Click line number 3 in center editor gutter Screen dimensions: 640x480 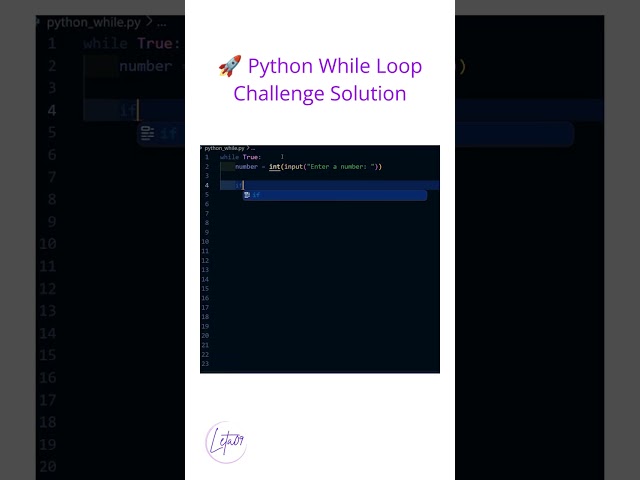207,176
